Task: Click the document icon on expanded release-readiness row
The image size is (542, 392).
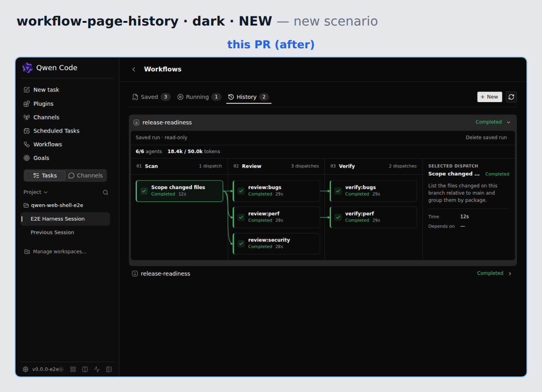Action: pyautogui.click(x=136, y=123)
